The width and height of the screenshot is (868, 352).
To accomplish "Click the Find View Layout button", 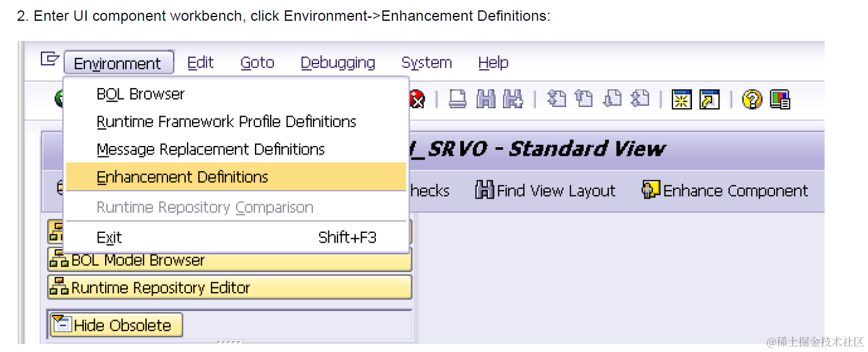I will 545,191.
